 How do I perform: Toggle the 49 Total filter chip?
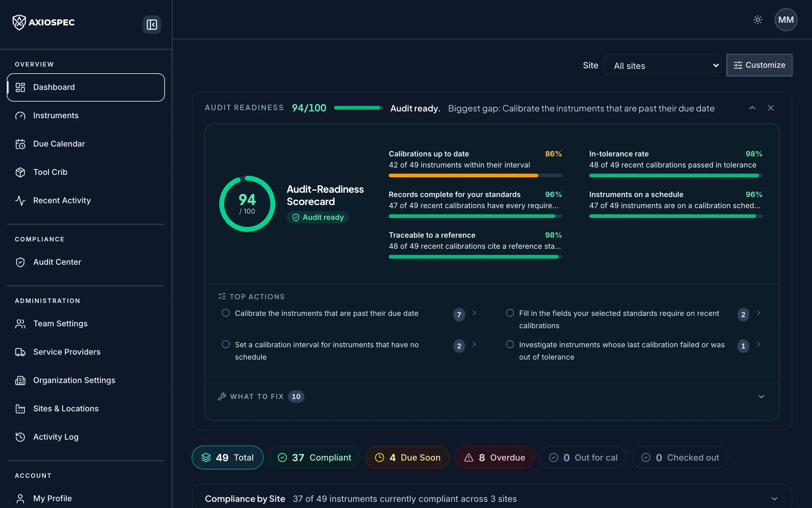pos(228,458)
